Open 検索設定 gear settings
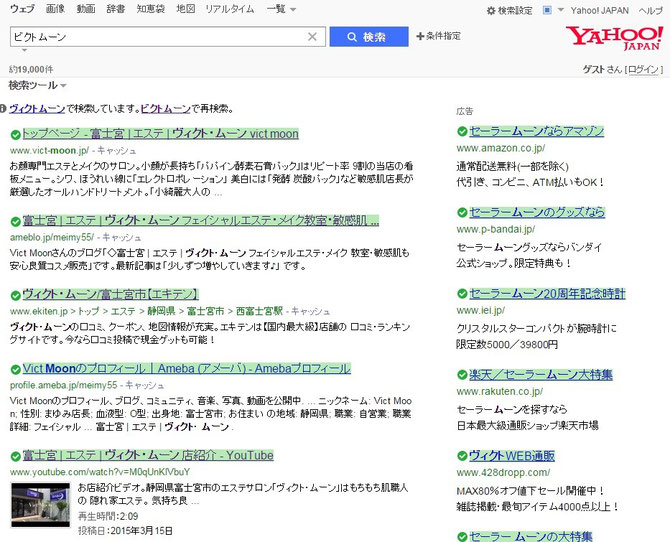This screenshot has width=670, height=542. (509, 11)
